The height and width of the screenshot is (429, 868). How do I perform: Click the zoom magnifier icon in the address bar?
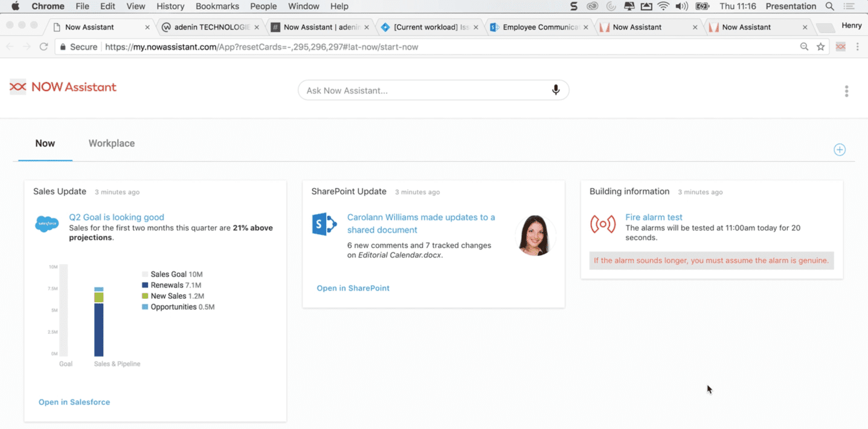(x=804, y=46)
